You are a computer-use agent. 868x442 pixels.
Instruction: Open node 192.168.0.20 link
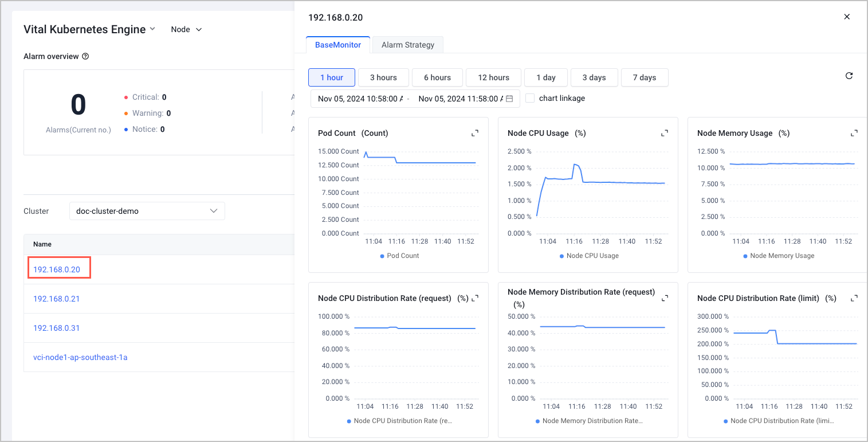pos(57,269)
